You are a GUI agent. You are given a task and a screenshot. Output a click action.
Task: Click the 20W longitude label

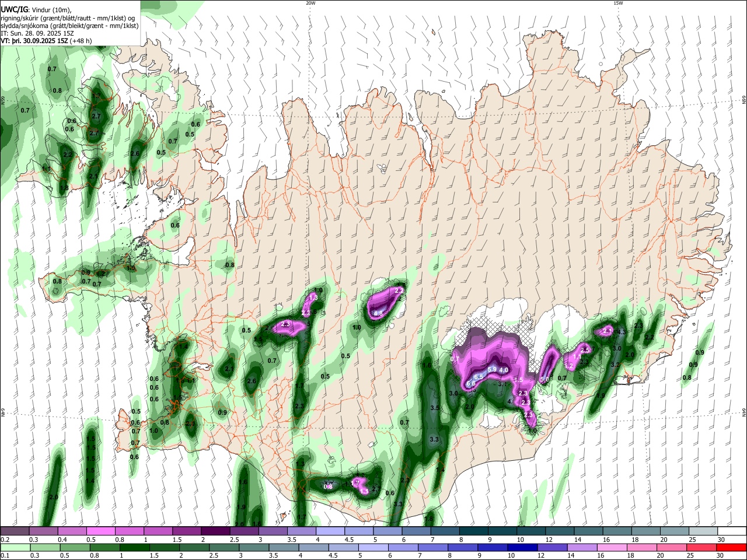tap(310, 3)
